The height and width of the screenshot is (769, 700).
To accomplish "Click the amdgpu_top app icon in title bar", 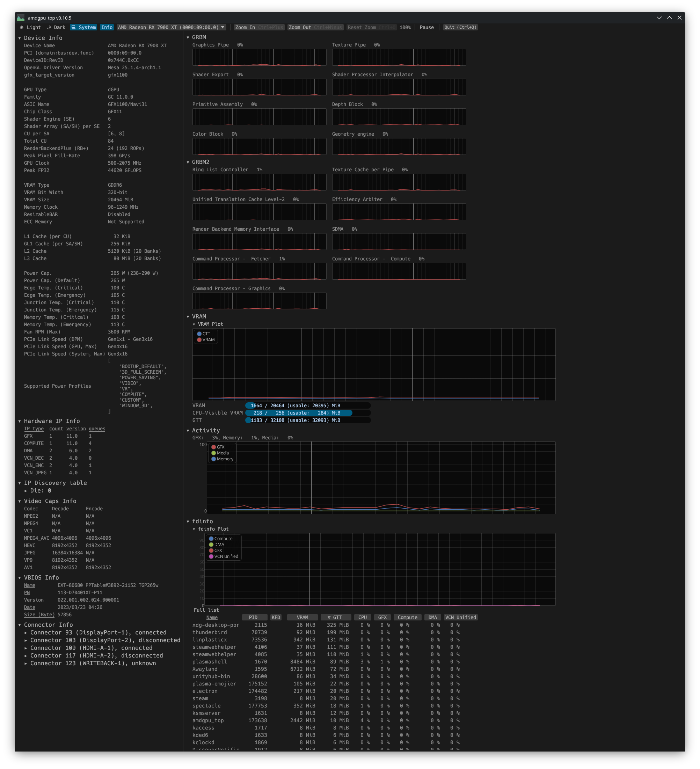I will click(x=21, y=17).
